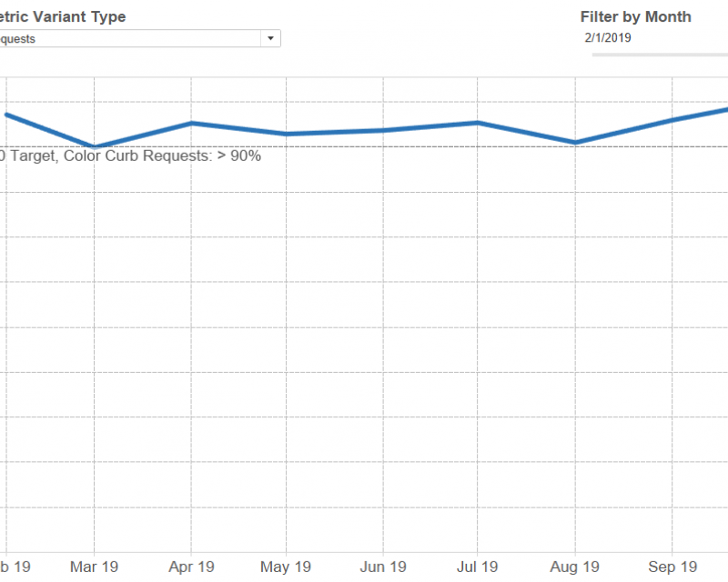Click the leftmost data point on the line
The image size is (728, 582).
6,115
